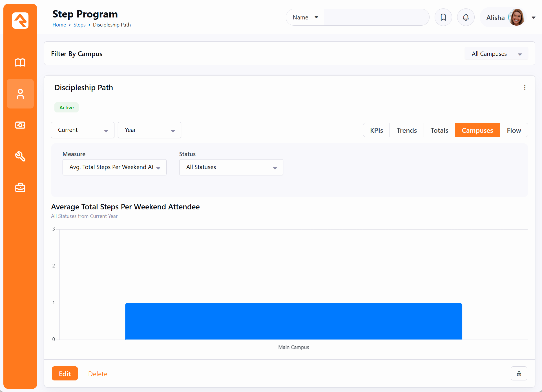The height and width of the screenshot is (392, 542).
Task: Open the wrench tools sidebar menu
Action: click(x=20, y=156)
